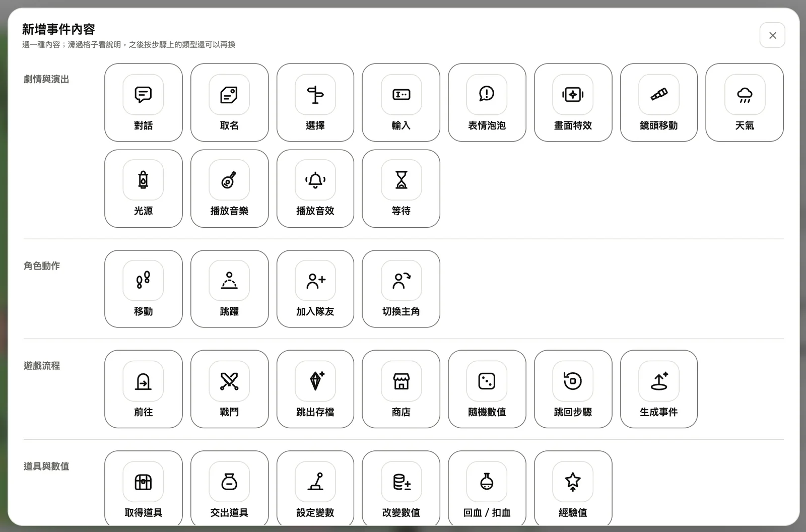Choose the 跳回步驟 jump back step

tap(573, 389)
